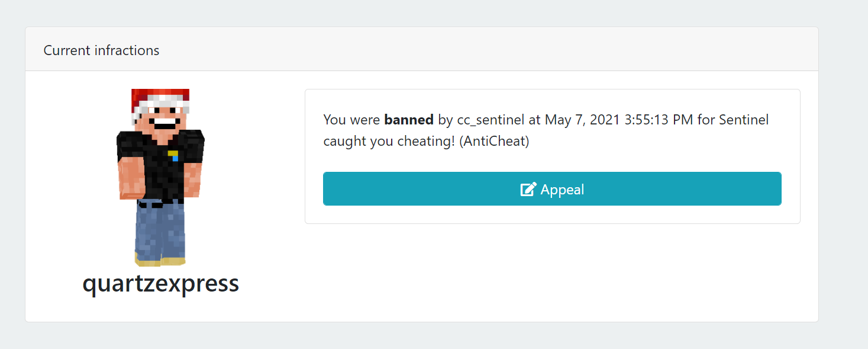Click the avatar's smiling face
This screenshot has height=349, width=868.
click(x=161, y=120)
